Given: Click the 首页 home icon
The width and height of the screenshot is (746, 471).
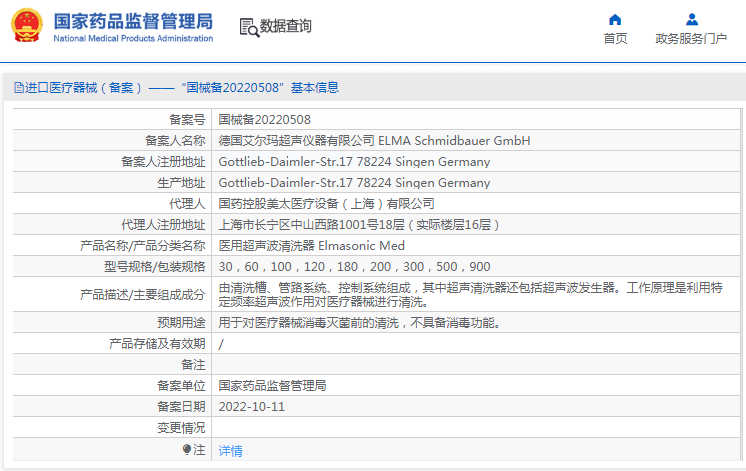Looking at the screenshot, I should [x=615, y=20].
